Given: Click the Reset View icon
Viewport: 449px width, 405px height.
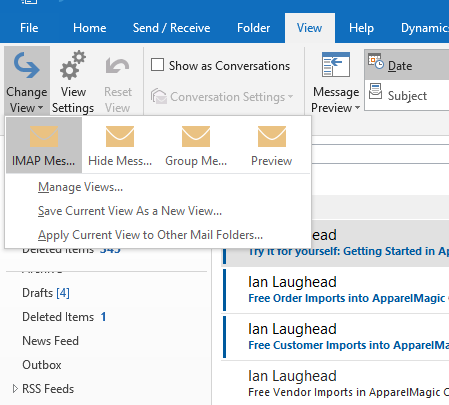Looking at the screenshot, I should click(x=118, y=66).
